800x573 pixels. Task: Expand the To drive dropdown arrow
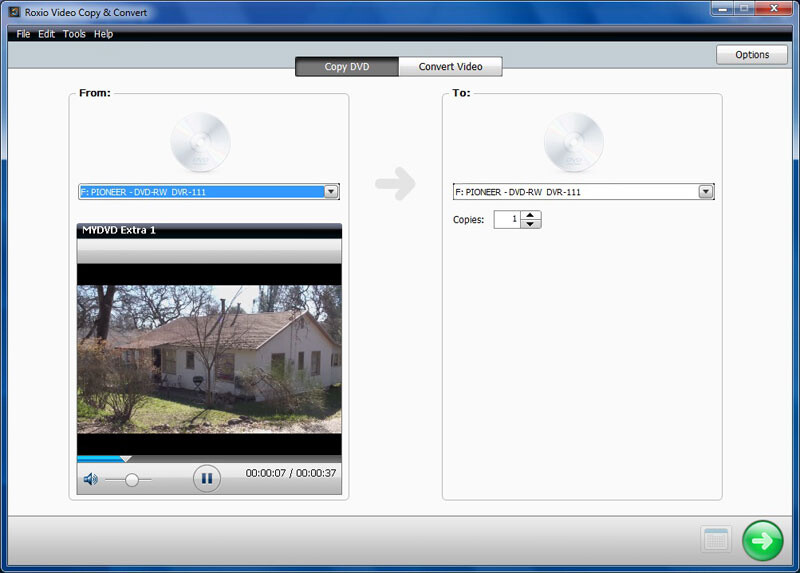706,192
